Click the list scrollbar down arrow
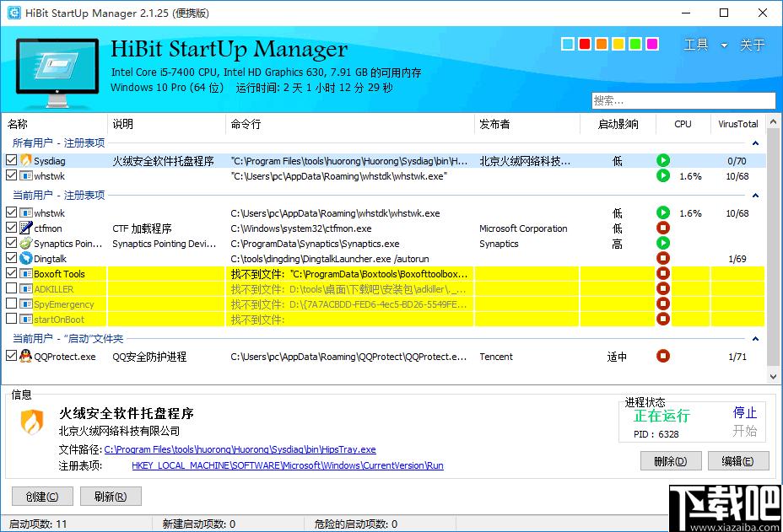The image size is (783, 532). click(x=773, y=377)
